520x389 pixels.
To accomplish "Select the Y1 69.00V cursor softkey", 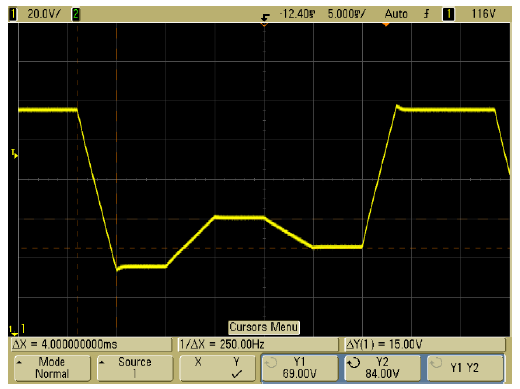I will coord(300,368).
